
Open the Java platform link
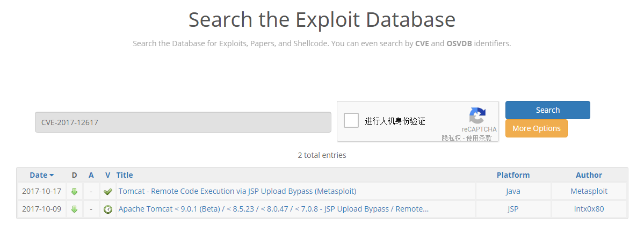(x=513, y=191)
